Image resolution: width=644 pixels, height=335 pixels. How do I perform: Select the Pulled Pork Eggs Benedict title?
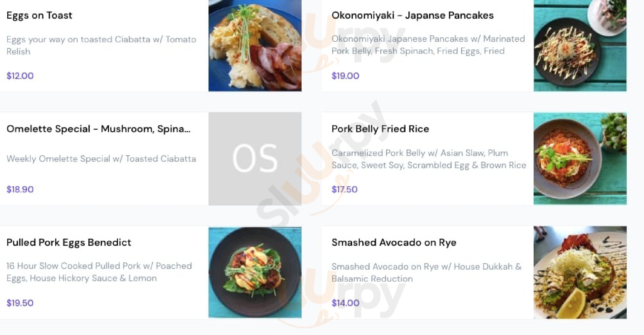coord(69,242)
